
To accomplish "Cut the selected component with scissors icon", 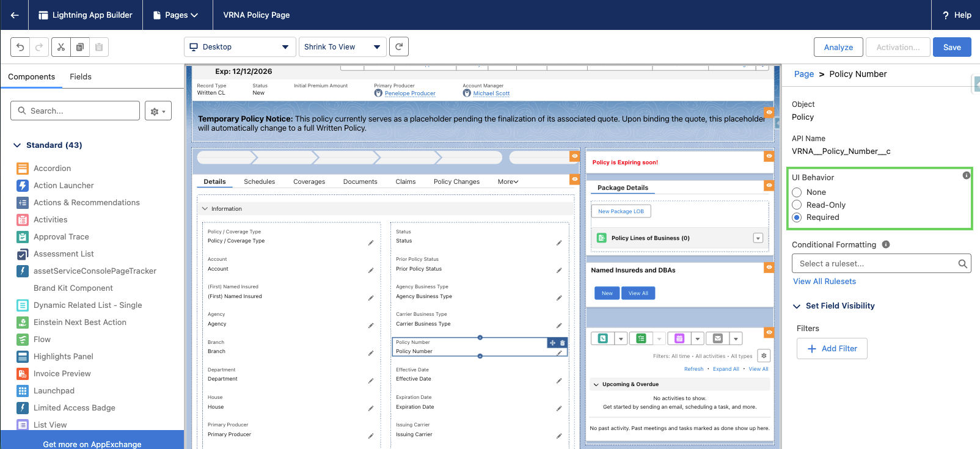I will (x=60, y=47).
